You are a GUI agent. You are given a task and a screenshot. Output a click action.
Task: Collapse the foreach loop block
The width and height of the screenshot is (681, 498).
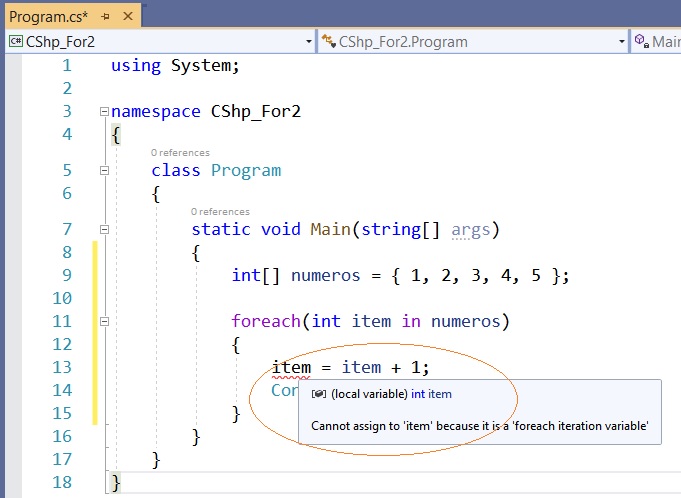[104, 321]
